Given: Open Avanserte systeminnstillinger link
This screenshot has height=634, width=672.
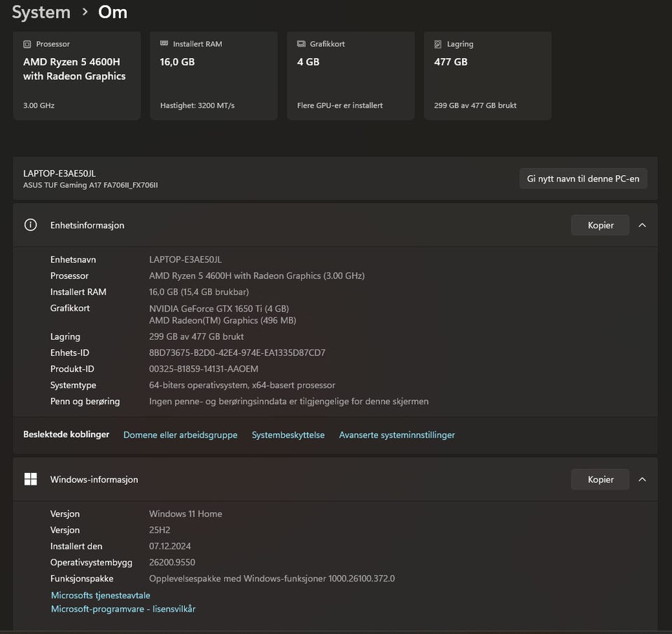Looking at the screenshot, I should pyautogui.click(x=397, y=435).
